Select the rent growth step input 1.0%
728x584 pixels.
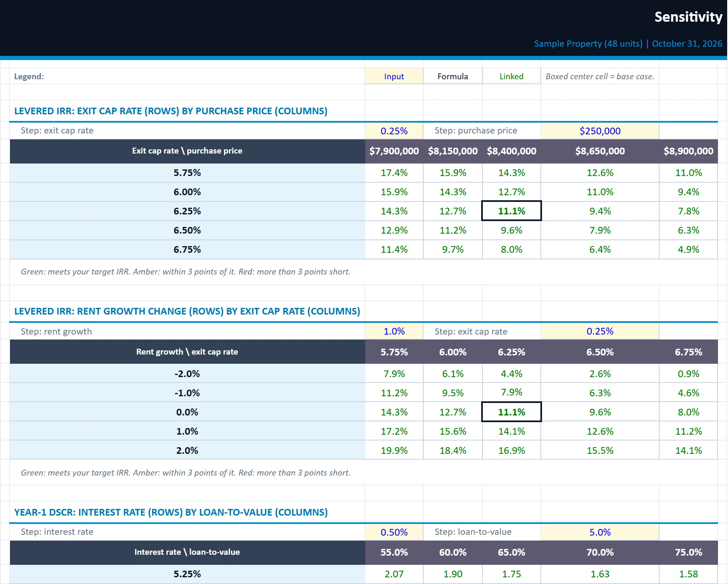[x=394, y=331]
